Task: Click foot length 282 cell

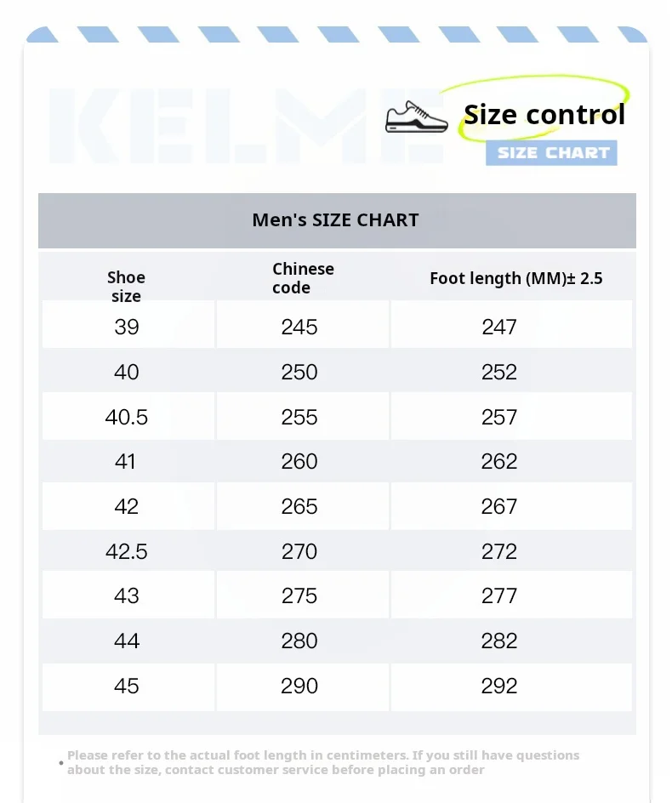Action: [x=499, y=641]
